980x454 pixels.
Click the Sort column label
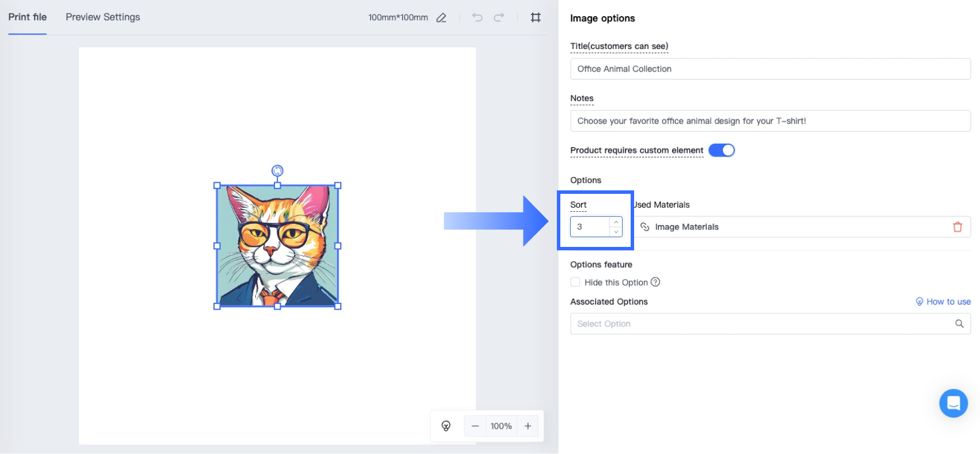point(578,205)
